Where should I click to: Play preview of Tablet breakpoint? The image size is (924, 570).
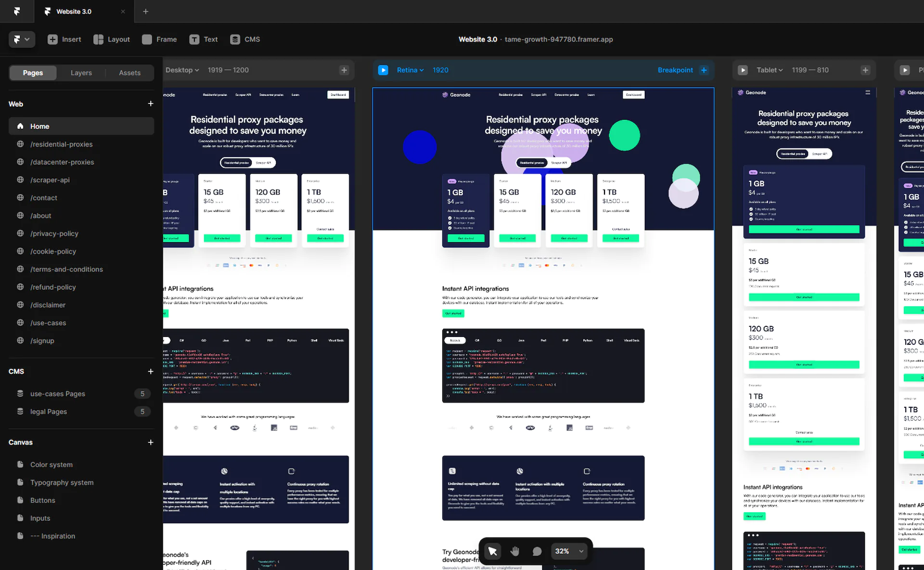[743, 70]
